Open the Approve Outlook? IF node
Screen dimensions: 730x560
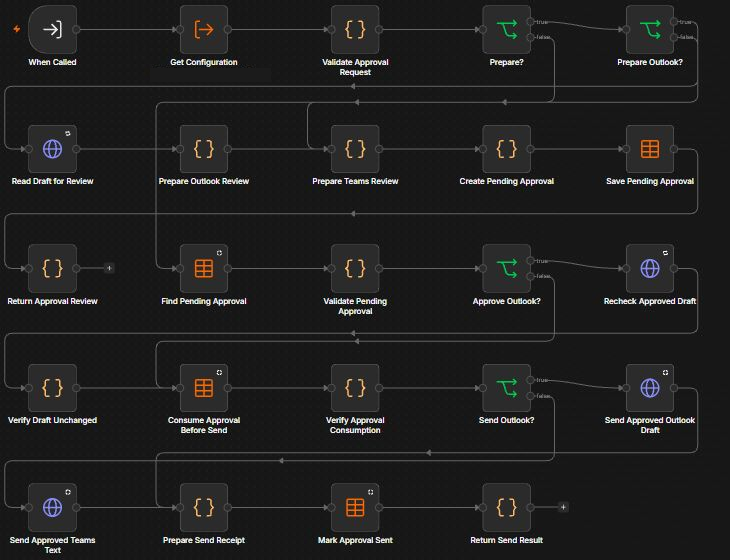tap(507, 268)
